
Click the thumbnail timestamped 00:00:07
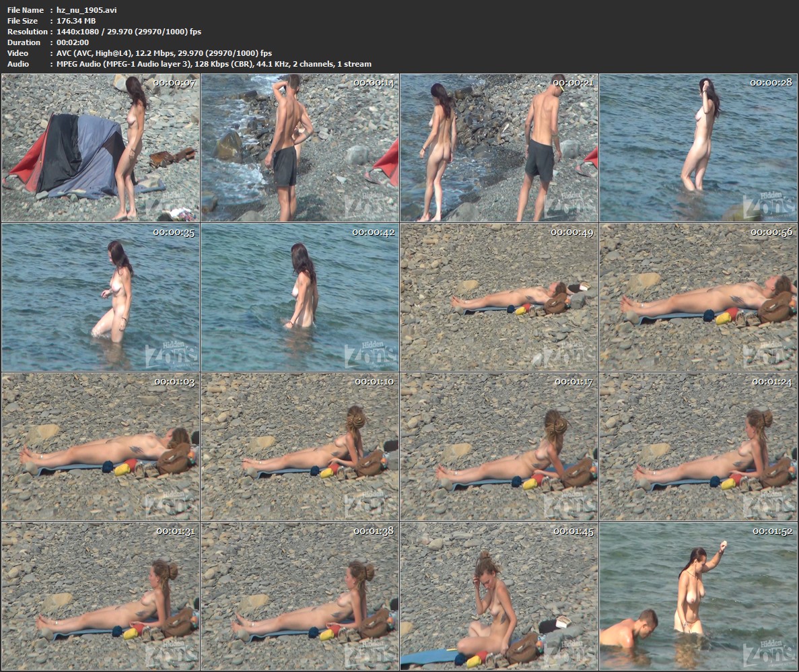coord(101,148)
